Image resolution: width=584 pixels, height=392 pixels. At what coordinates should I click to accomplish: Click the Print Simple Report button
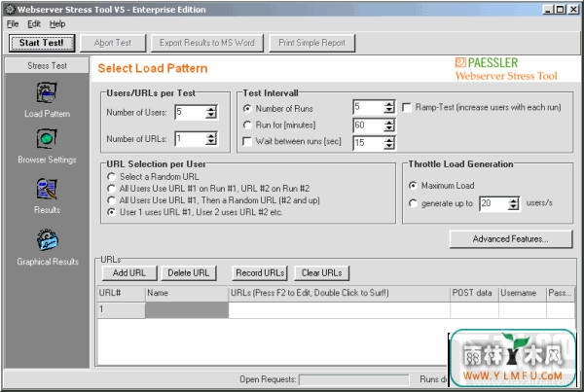coord(312,43)
